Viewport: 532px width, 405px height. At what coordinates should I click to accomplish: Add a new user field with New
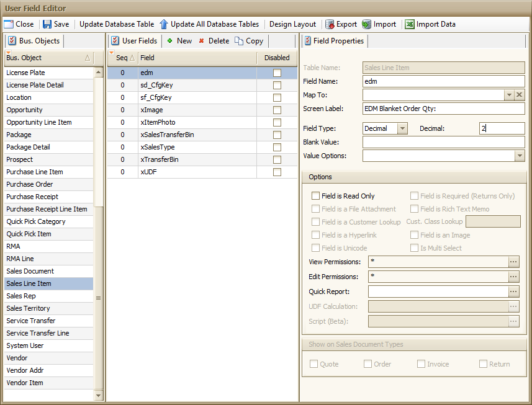179,41
